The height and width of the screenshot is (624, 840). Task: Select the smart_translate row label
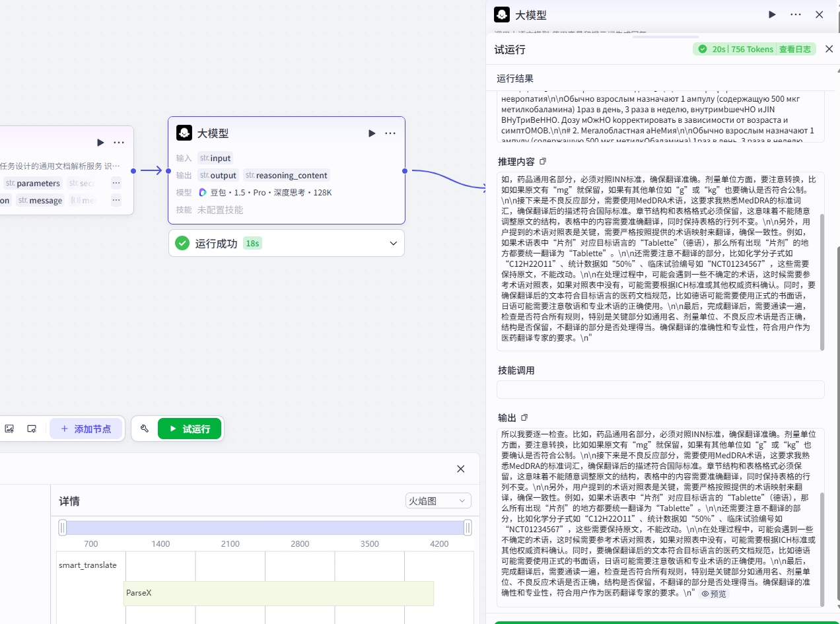88,565
